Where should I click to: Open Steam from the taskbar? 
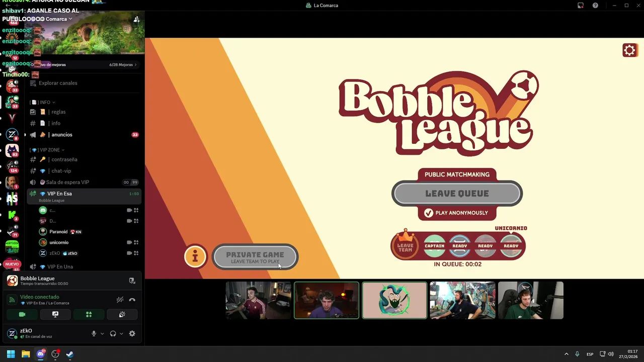pos(70,354)
